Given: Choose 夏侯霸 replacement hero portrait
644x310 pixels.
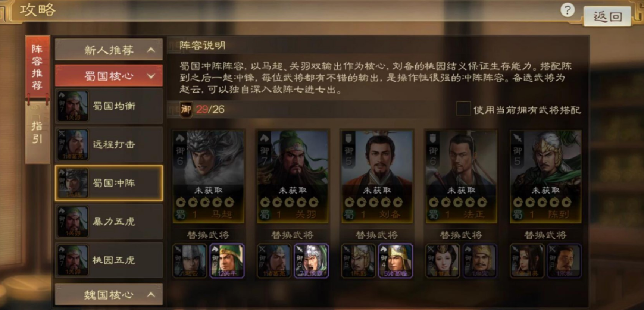Looking at the screenshot, I should [x=311, y=261].
